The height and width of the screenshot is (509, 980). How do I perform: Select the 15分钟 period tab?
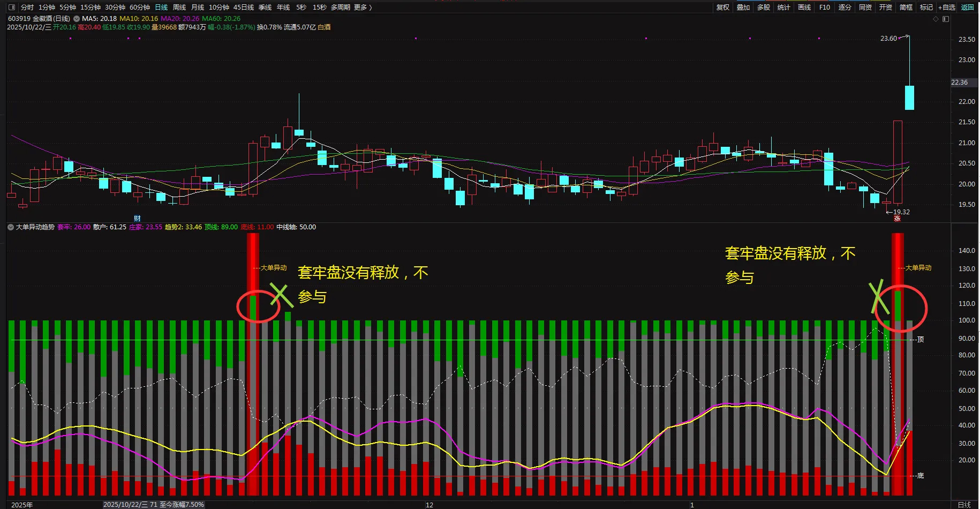91,8
